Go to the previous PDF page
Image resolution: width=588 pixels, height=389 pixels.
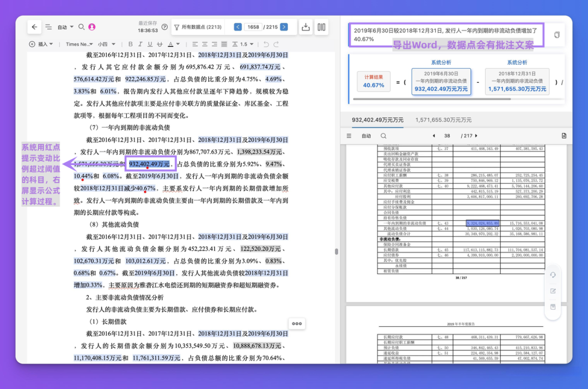click(x=434, y=136)
